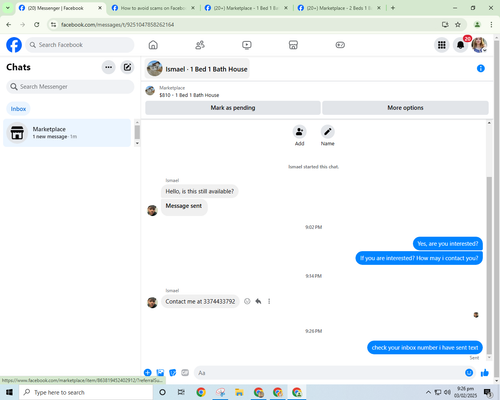Go to the Home feed icon
Image resolution: width=500 pixels, height=400 pixels.
pos(153,45)
